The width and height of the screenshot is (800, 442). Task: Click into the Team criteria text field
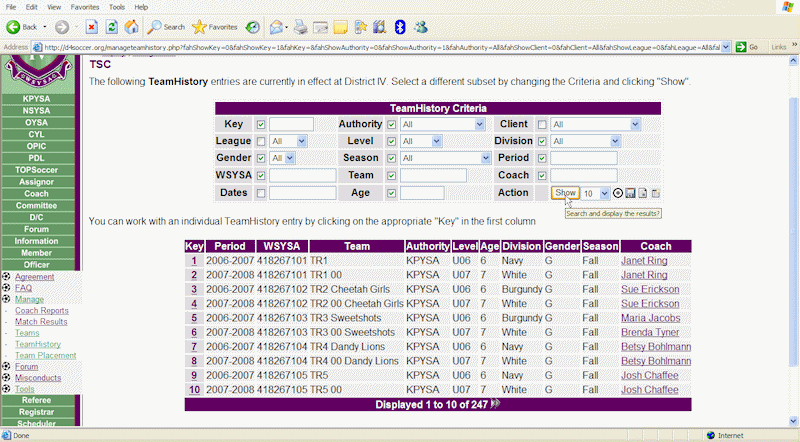433,176
